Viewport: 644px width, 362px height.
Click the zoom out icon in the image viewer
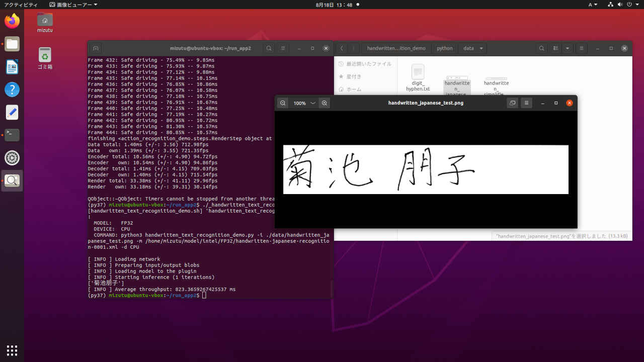click(x=283, y=103)
